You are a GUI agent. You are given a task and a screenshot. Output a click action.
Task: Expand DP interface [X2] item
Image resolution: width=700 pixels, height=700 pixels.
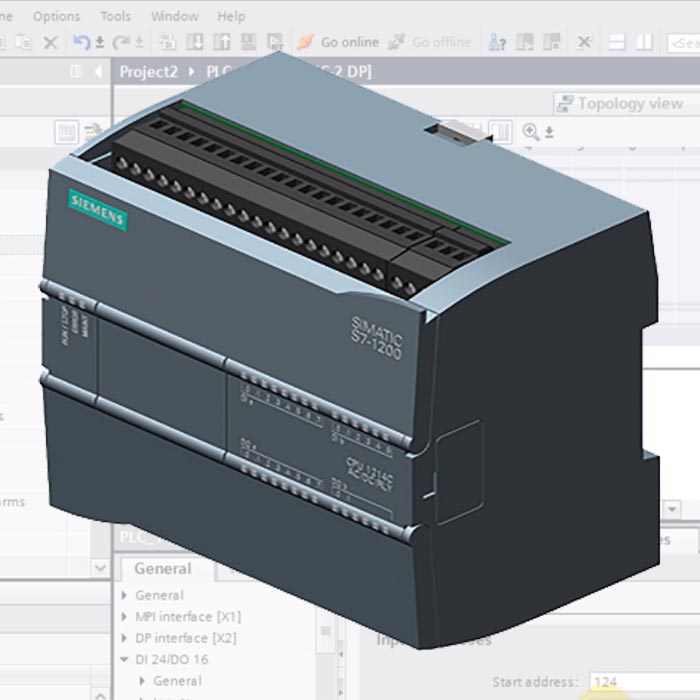point(125,638)
